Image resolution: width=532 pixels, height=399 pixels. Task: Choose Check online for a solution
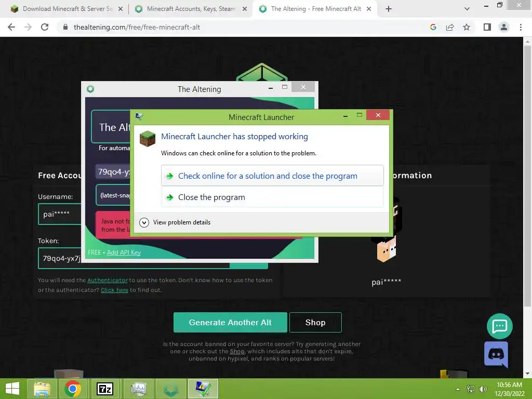pos(272,176)
